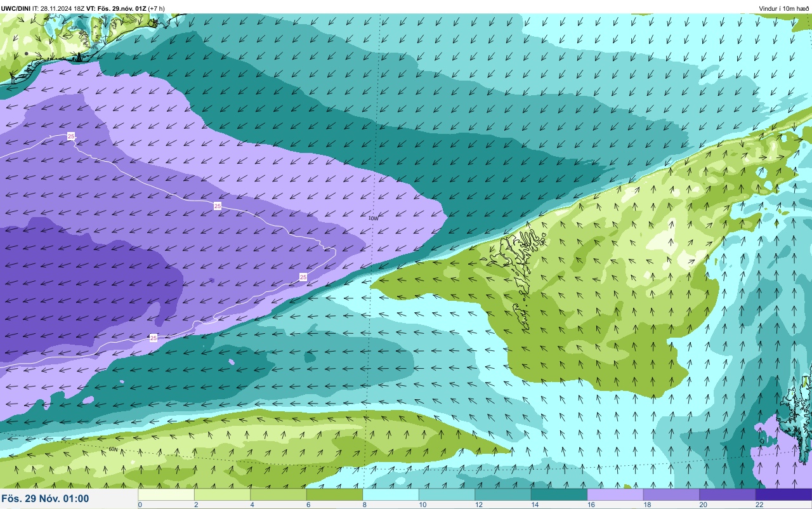This screenshot has height=509, width=812.
Task: Click the 'VT: Fös. 29.nóv. 01Z' valid time text
Action: pos(116,8)
